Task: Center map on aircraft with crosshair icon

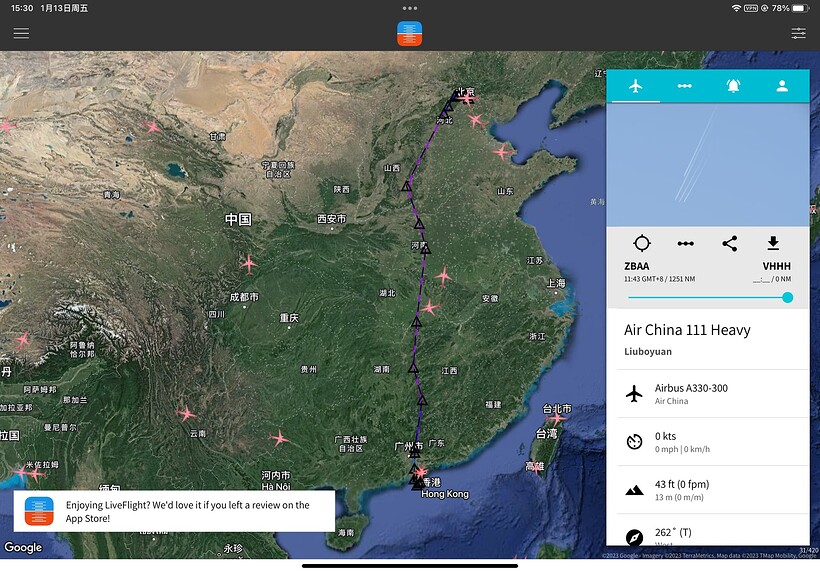Action: (x=642, y=243)
